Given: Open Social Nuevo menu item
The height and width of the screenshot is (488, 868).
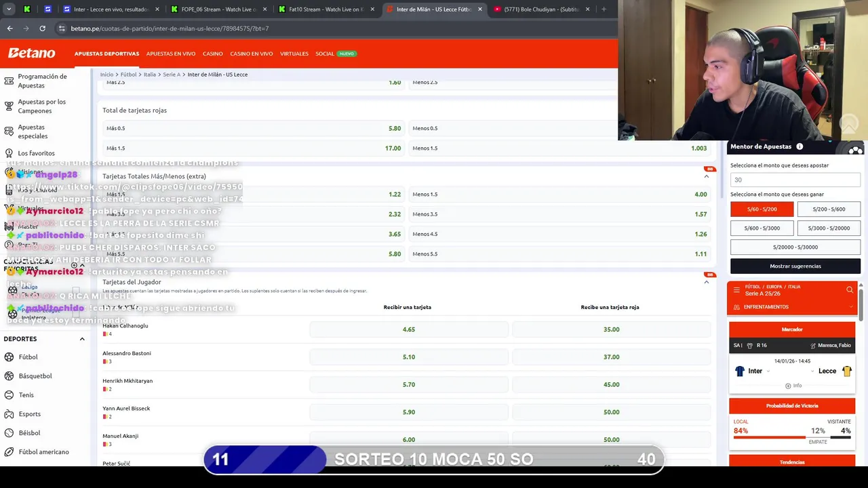Looking at the screenshot, I should (x=336, y=54).
